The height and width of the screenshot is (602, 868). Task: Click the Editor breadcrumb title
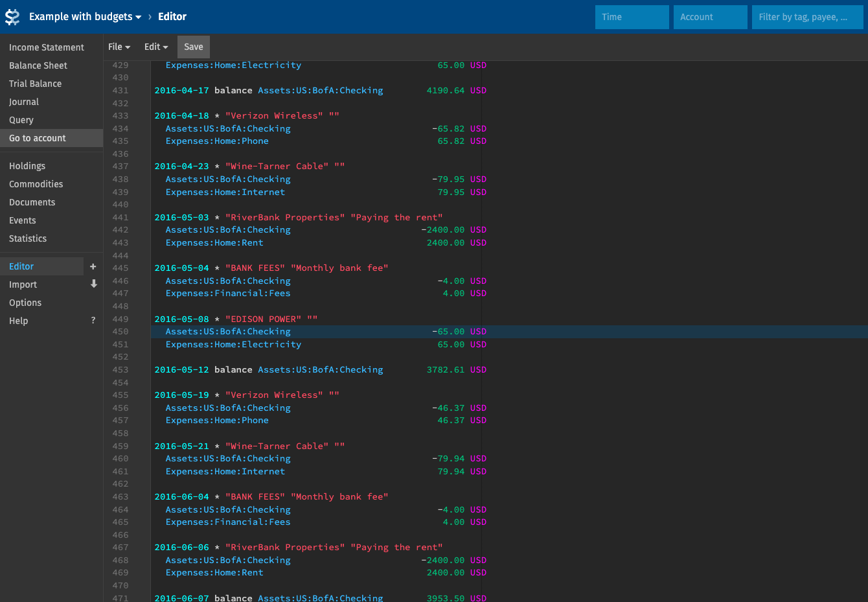click(x=172, y=17)
